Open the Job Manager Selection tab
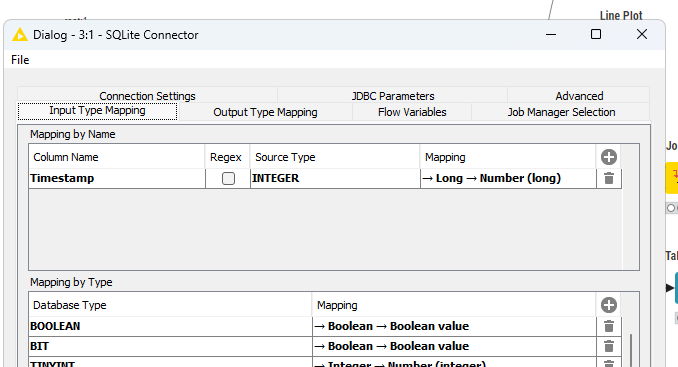 [561, 112]
